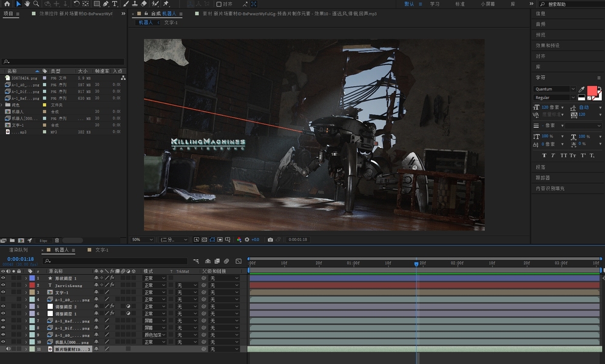The width and height of the screenshot is (605, 364).
Task: Open the 段落 panel
Action: coord(541,167)
